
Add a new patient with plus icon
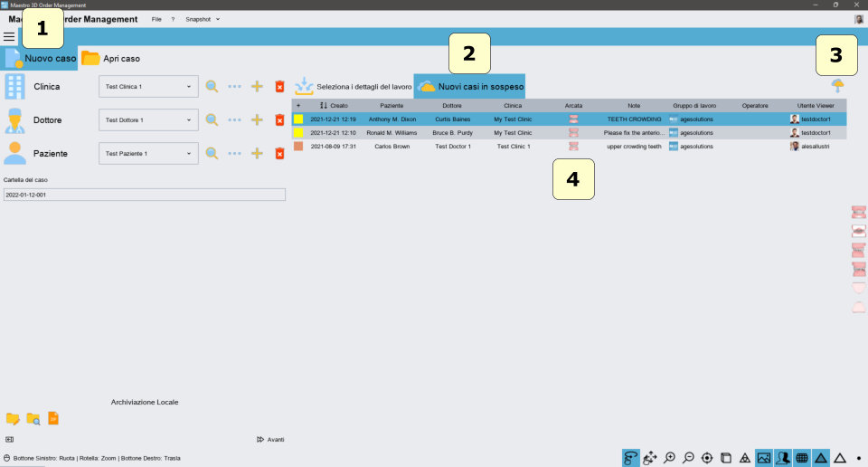coord(257,154)
